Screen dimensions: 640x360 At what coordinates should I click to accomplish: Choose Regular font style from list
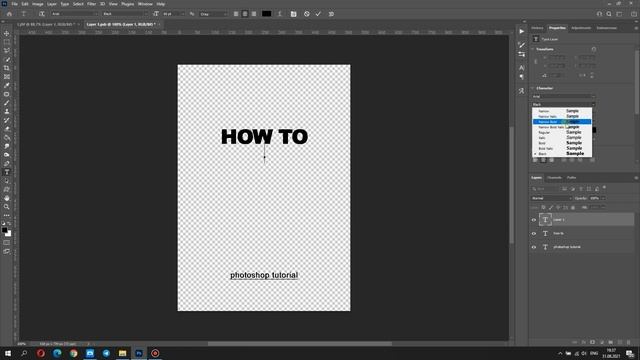(562, 132)
